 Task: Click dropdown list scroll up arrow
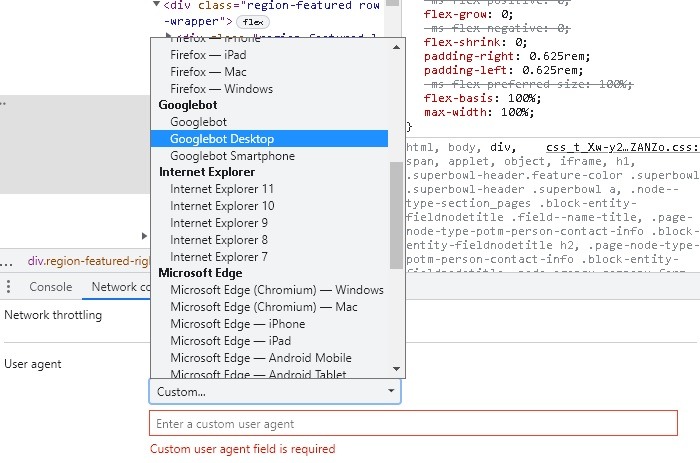pos(396,47)
